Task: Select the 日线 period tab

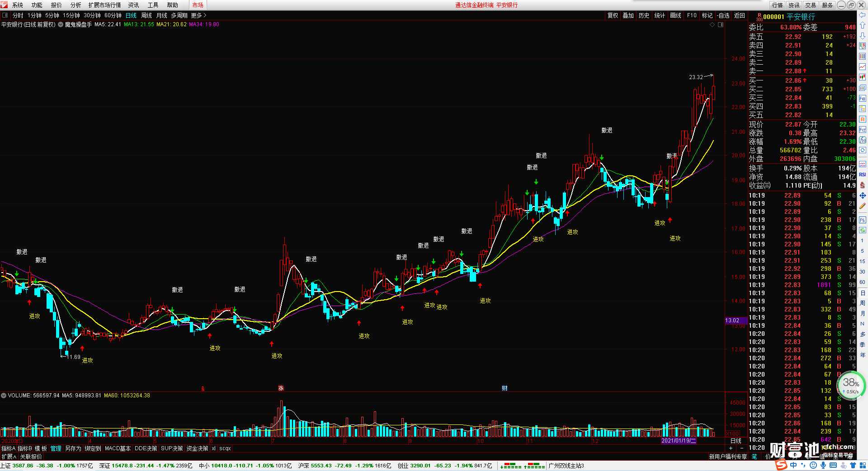Action: tap(131, 15)
